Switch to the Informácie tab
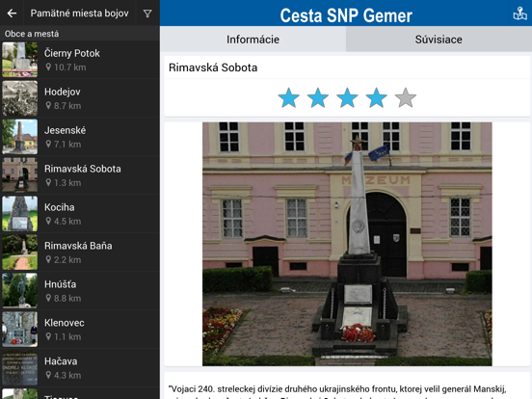 point(253,40)
